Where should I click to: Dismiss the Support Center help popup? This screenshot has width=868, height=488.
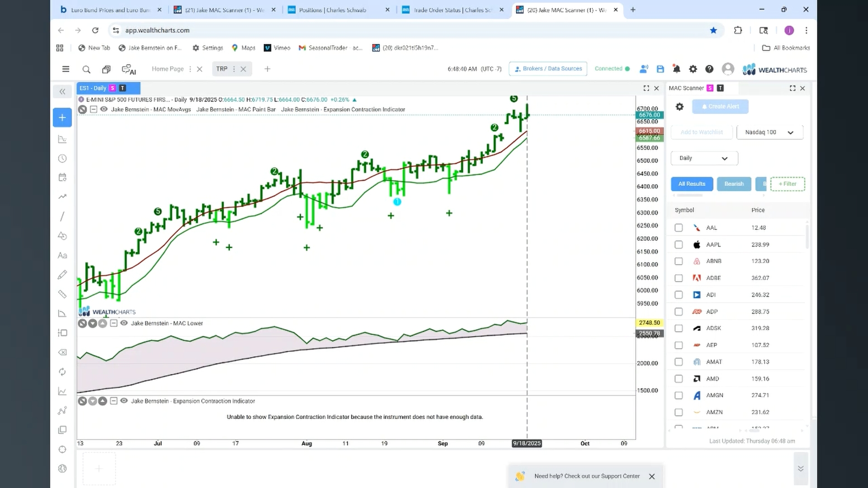(x=652, y=476)
